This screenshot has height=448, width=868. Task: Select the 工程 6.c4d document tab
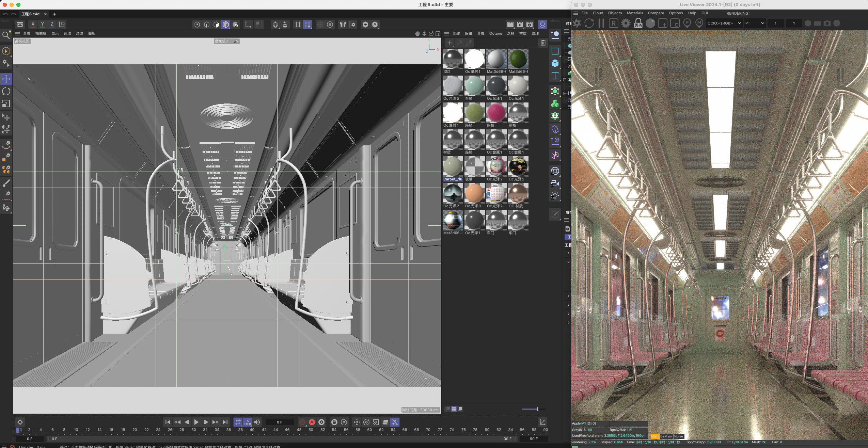(x=30, y=14)
